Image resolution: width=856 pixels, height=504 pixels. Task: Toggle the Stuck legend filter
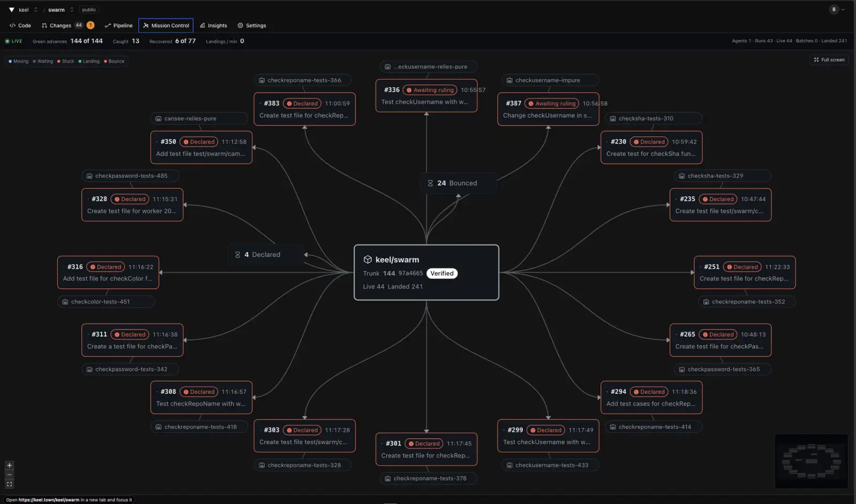point(66,62)
